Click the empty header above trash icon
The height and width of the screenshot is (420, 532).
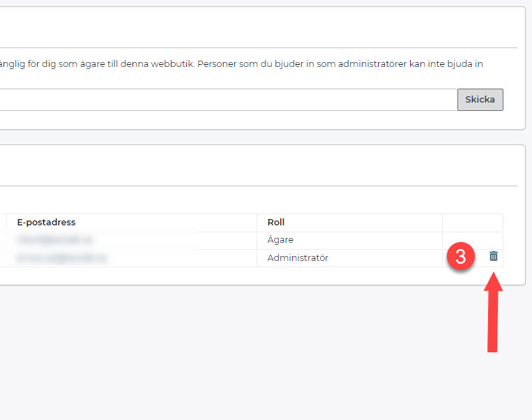coord(472,223)
